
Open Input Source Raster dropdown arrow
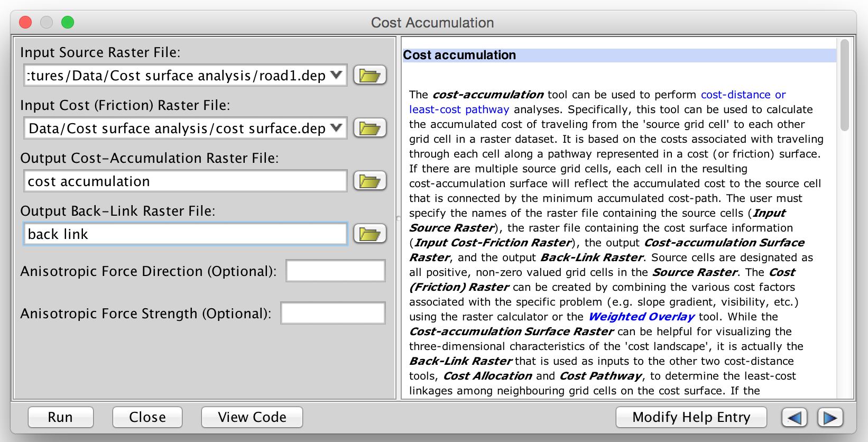point(336,75)
